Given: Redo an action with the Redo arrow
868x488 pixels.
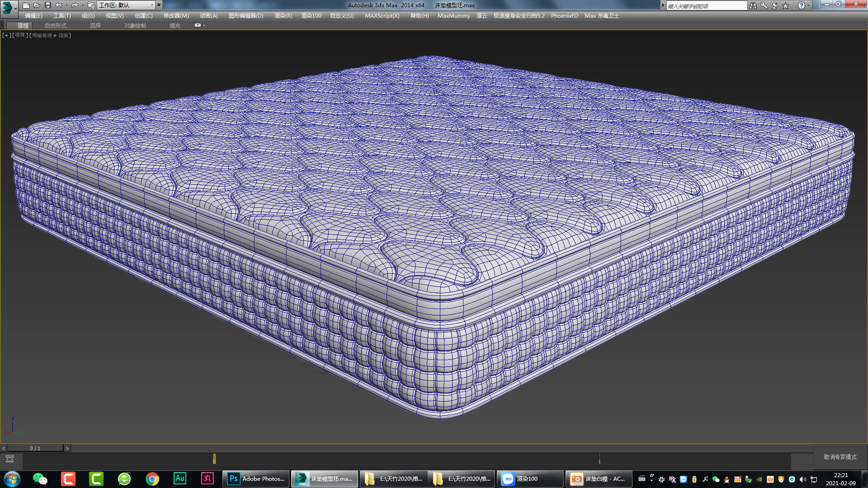Looking at the screenshot, I should point(75,5).
